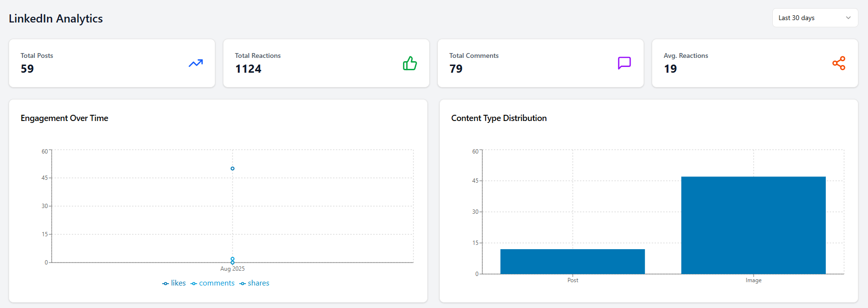Toggle the comments series in the chart legend
The height and width of the screenshot is (308, 868).
tap(212, 283)
